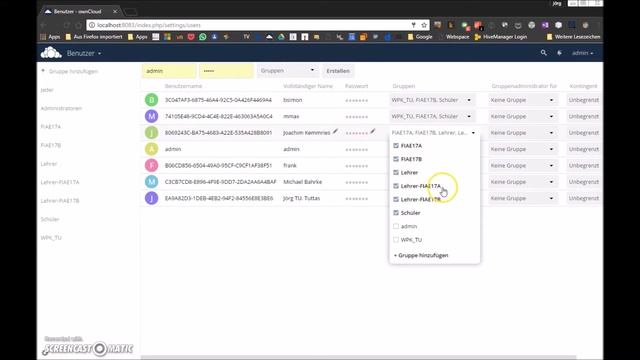Select WPK_TU group in sidebar
This screenshot has width=640, height=360.
(51, 238)
